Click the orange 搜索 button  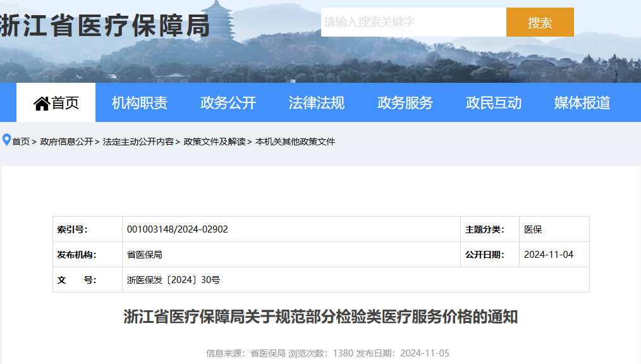pos(540,22)
